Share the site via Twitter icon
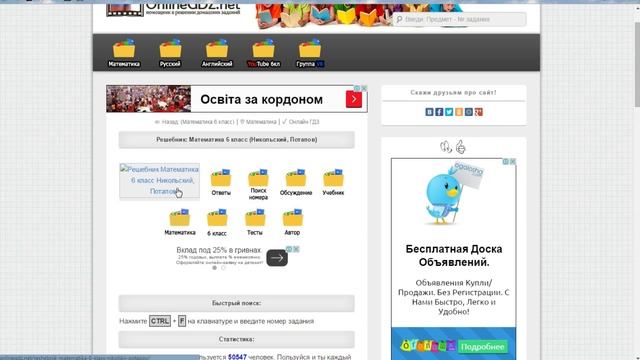 [x=449, y=112]
